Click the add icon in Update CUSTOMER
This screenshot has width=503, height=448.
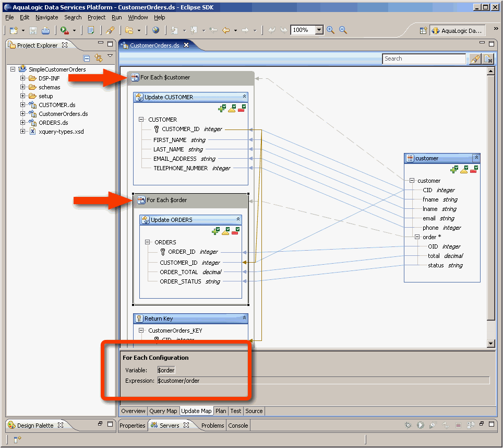coord(222,109)
